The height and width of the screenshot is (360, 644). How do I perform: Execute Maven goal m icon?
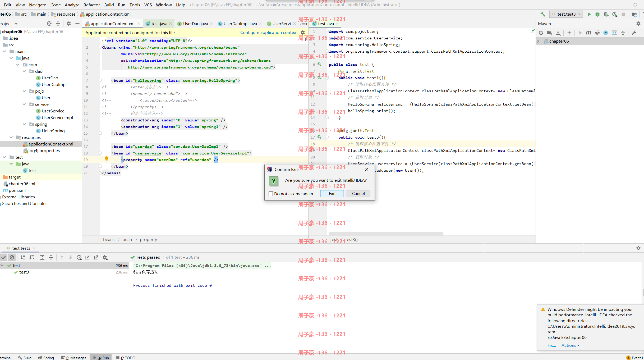pos(588,33)
